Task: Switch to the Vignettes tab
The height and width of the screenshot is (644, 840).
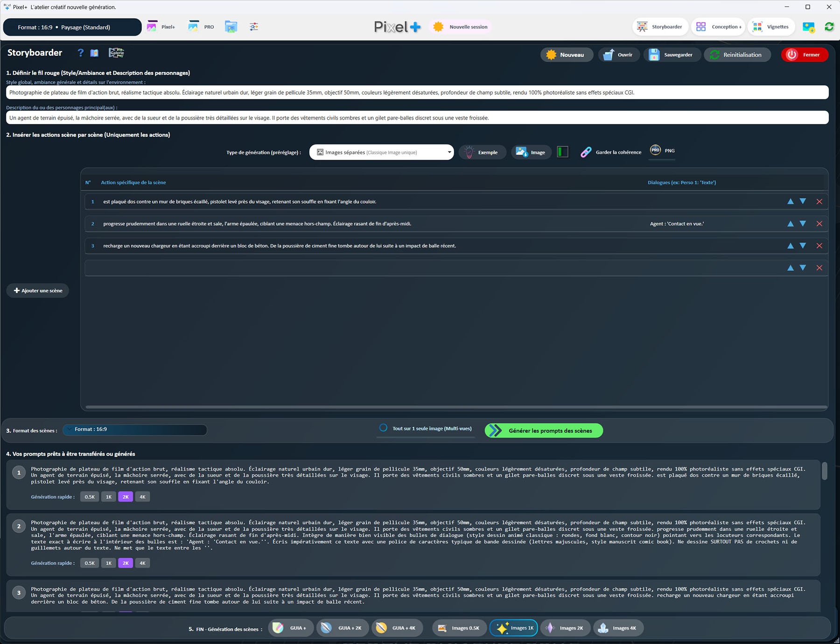Action: pyautogui.click(x=771, y=27)
